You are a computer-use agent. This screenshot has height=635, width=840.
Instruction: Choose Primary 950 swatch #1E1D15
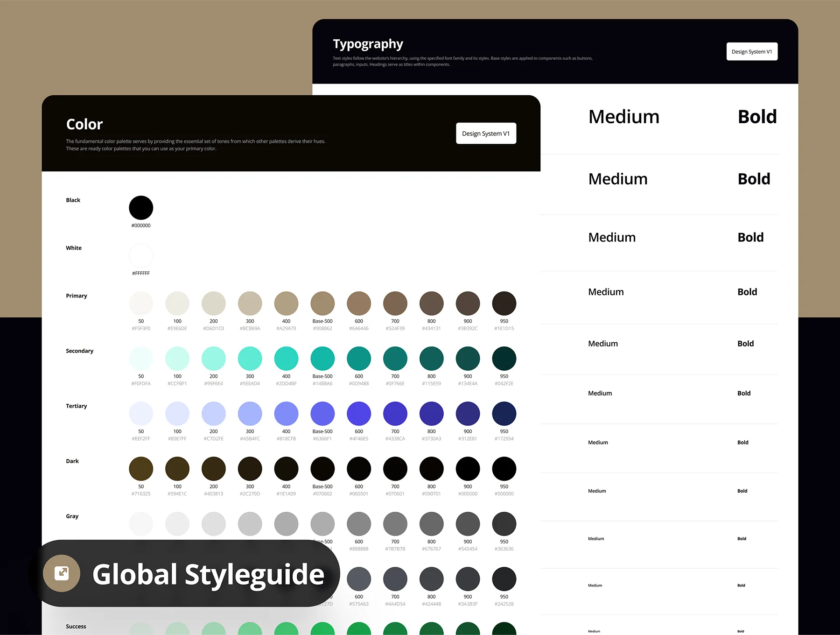[504, 303]
